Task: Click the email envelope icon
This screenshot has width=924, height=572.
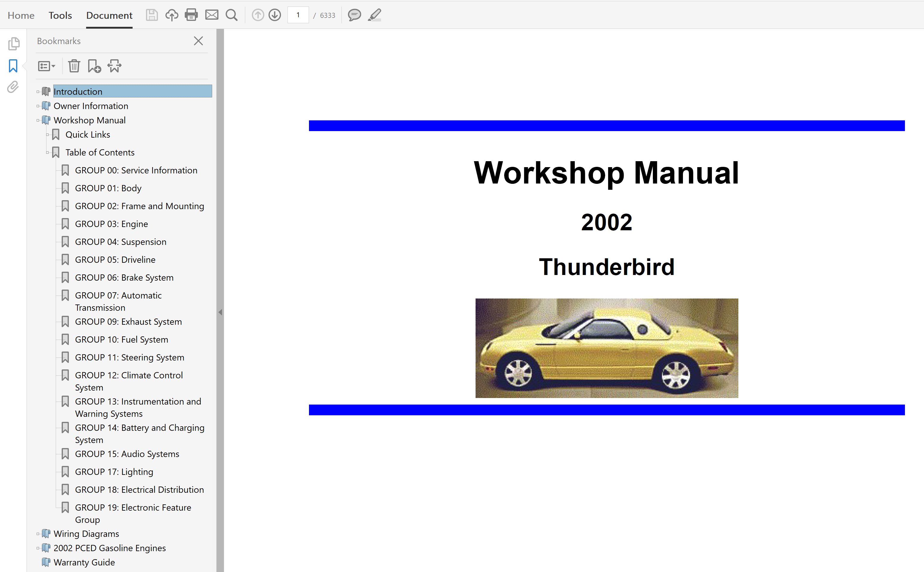Action: [x=212, y=15]
